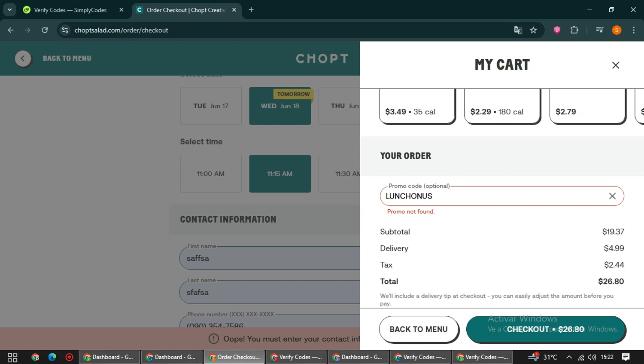This screenshot has width=644, height=364.
Task: Open the translate page icon
Action: pos(518,30)
